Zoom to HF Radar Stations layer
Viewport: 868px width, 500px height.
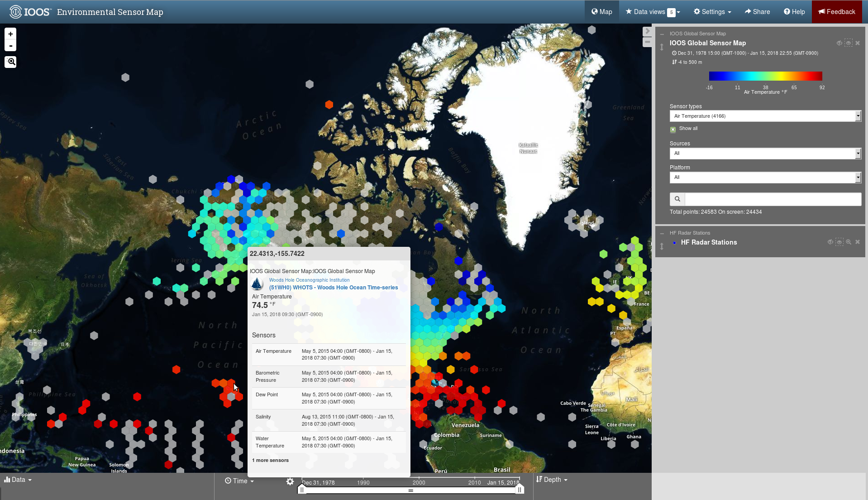[x=849, y=242]
